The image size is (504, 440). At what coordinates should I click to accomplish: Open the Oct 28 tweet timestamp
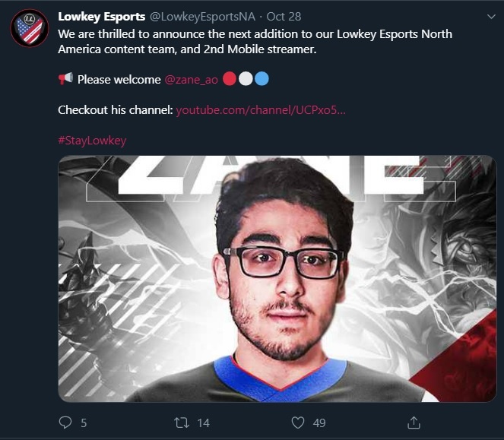[284, 17]
